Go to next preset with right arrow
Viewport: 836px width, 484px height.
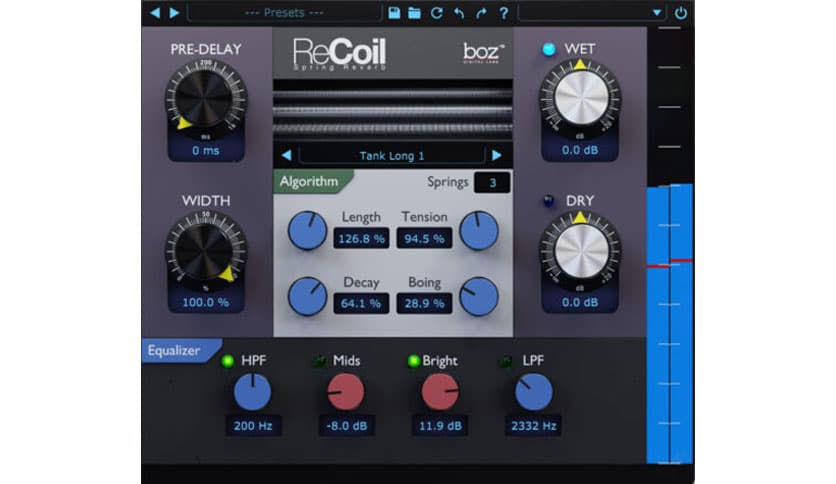pos(174,12)
